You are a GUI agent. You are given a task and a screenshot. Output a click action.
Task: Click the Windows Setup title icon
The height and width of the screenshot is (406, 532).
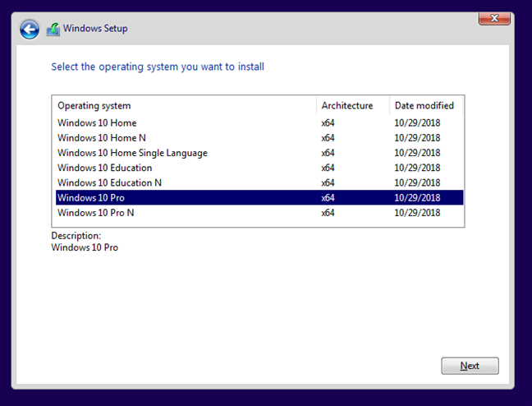tap(53, 30)
